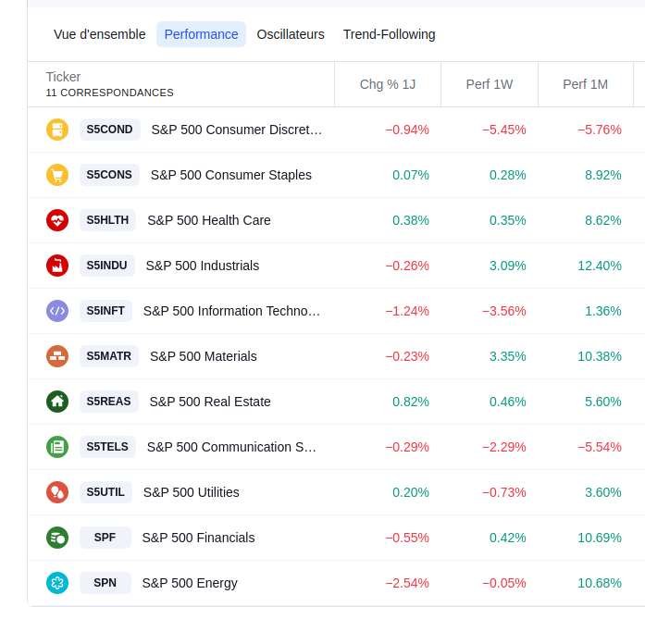Click the Ticker column header

[63, 77]
